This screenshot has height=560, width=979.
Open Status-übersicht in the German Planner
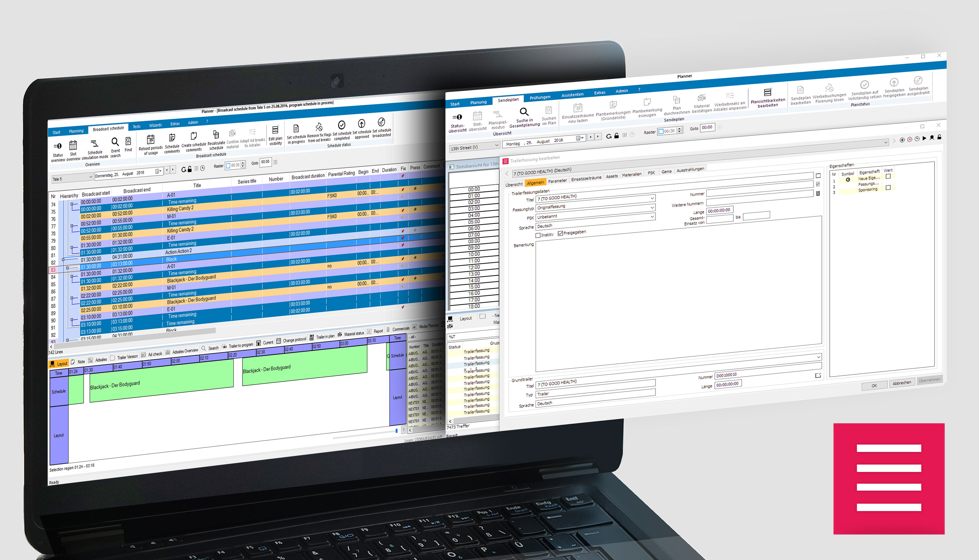click(x=457, y=123)
